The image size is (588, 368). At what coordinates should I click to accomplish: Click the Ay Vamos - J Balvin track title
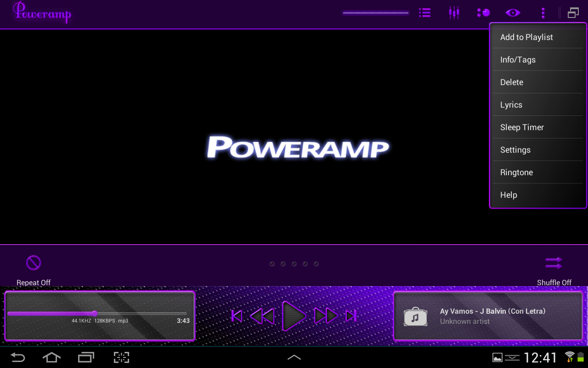pyautogui.click(x=492, y=311)
